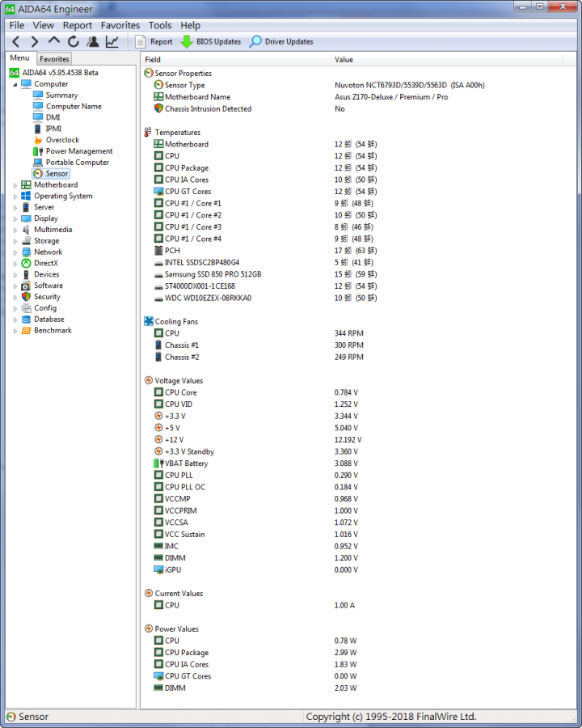Click the Report toolbar button
Viewport: 582px width, 728px height.
tap(154, 42)
